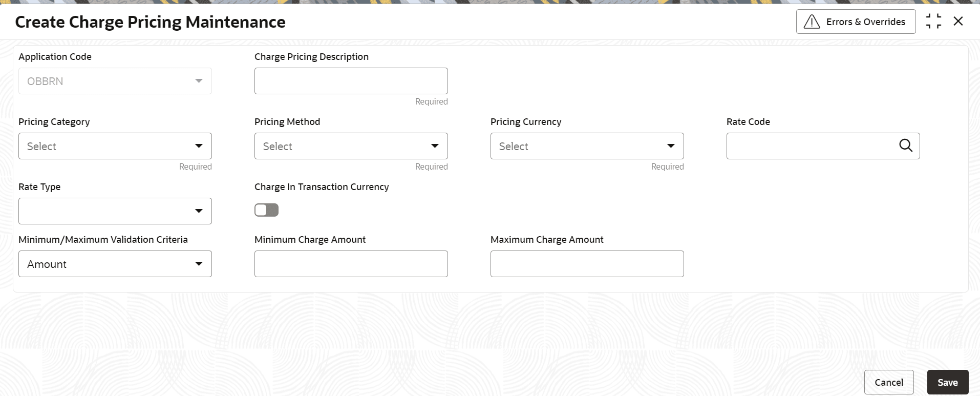
Task: Click the Rate Code search magnifier icon
Action: point(906,145)
